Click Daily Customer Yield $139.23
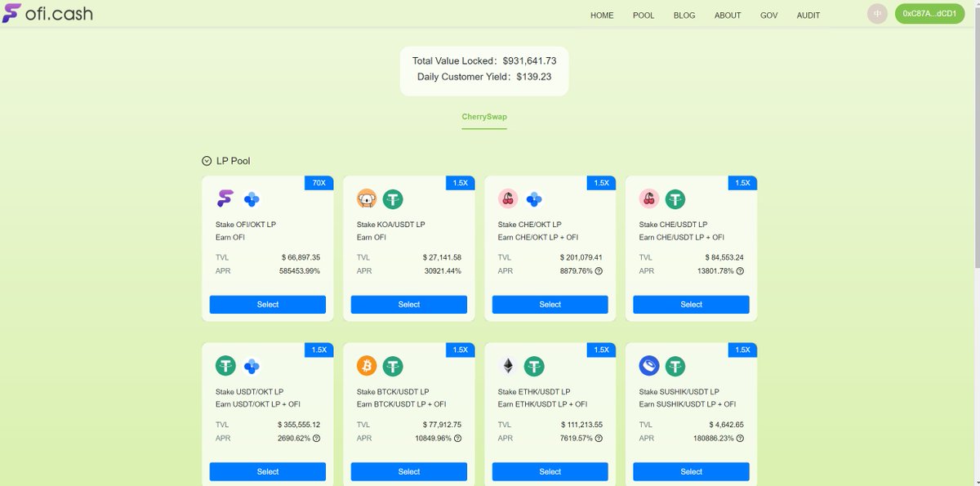980x486 pixels. [484, 77]
